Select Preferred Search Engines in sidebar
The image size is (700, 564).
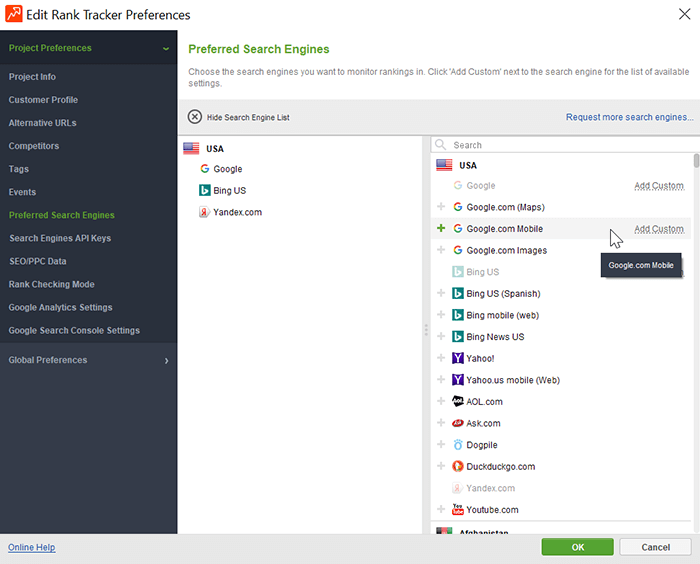62,215
